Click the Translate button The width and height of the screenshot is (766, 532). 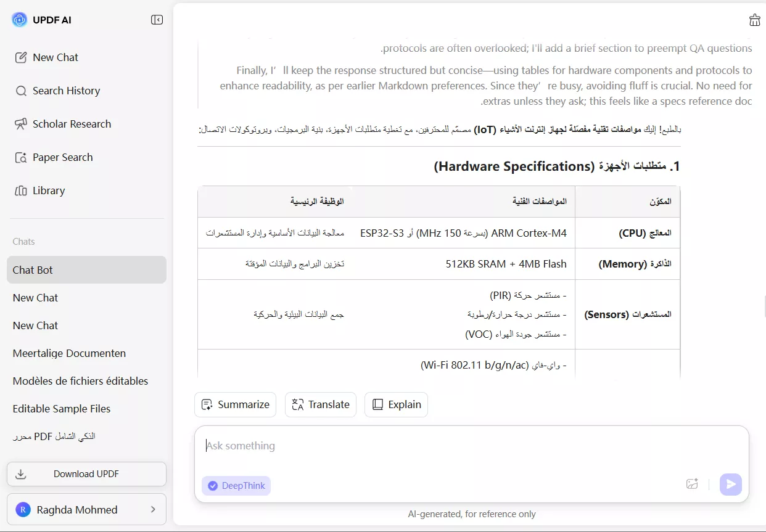[320, 404]
